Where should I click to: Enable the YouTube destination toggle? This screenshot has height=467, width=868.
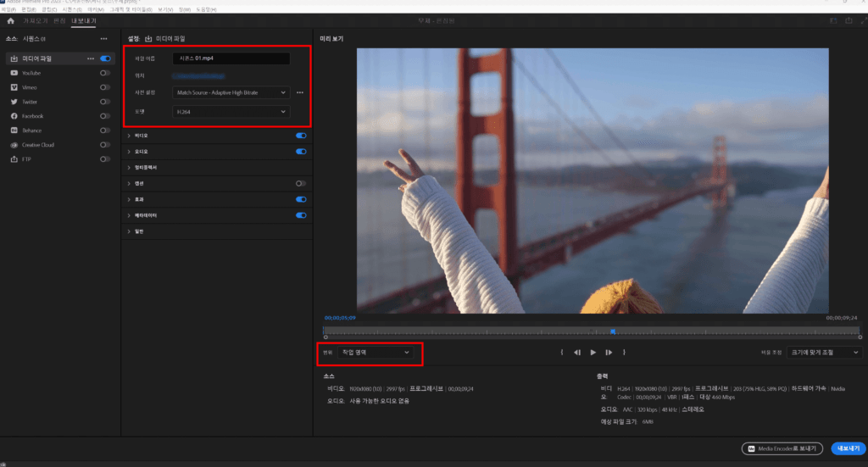point(104,73)
